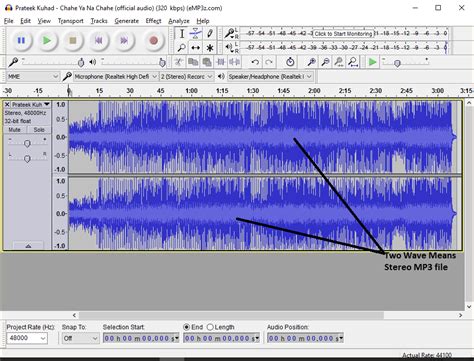Start playback with the Play button
The image size is (474, 361).
click(47, 41)
